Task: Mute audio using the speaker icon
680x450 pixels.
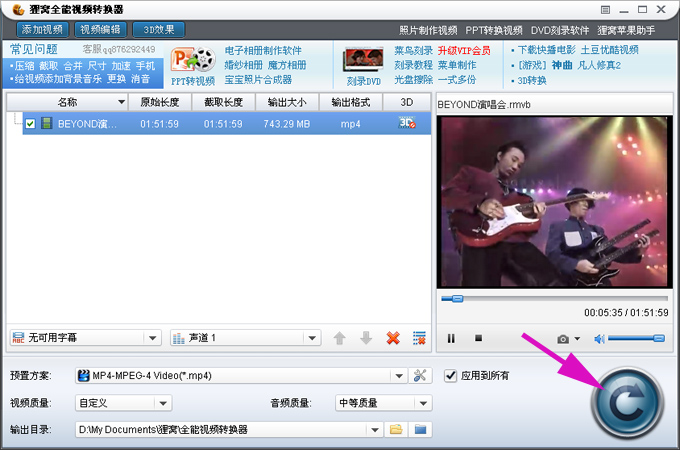Action: pos(600,339)
